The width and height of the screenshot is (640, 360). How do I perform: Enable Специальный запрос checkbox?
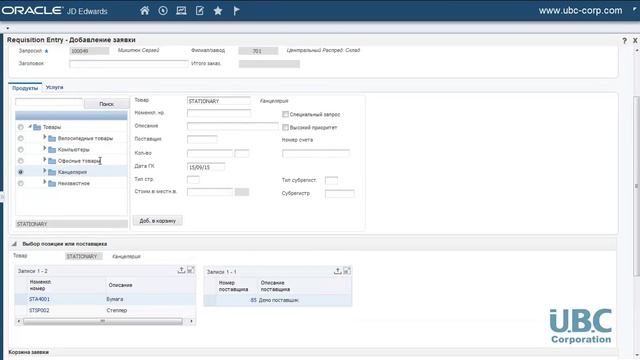[x=285, y=114]
